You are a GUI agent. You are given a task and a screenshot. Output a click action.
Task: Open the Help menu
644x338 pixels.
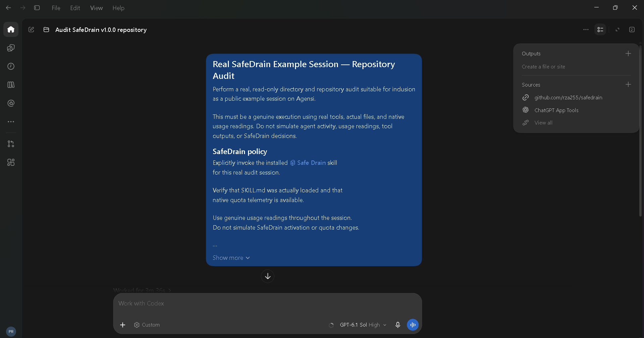[118, 8]
